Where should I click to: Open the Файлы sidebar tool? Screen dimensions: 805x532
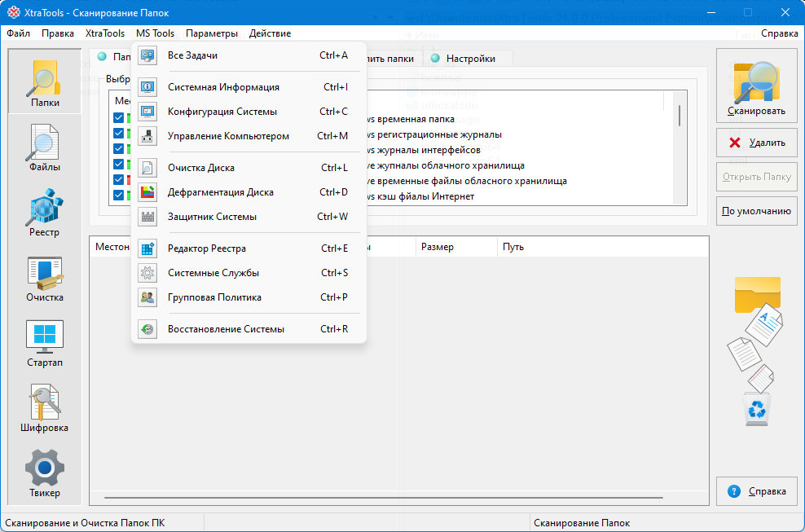[45, 147]
